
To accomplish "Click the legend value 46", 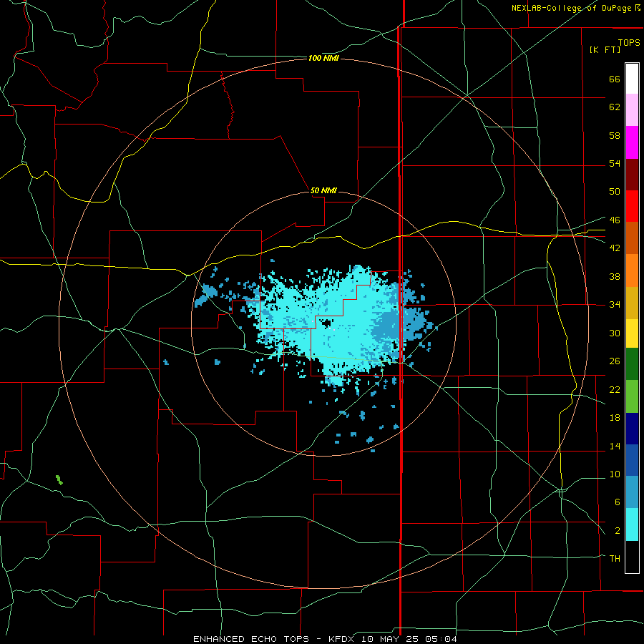I will [x=615, y=220].
